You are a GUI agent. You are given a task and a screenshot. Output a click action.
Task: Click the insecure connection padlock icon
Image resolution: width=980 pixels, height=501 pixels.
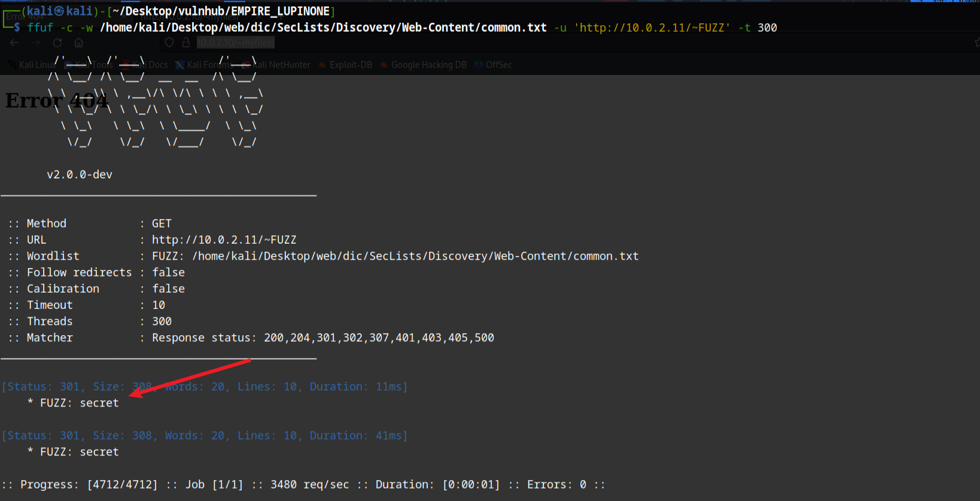[x=186, y=42]
